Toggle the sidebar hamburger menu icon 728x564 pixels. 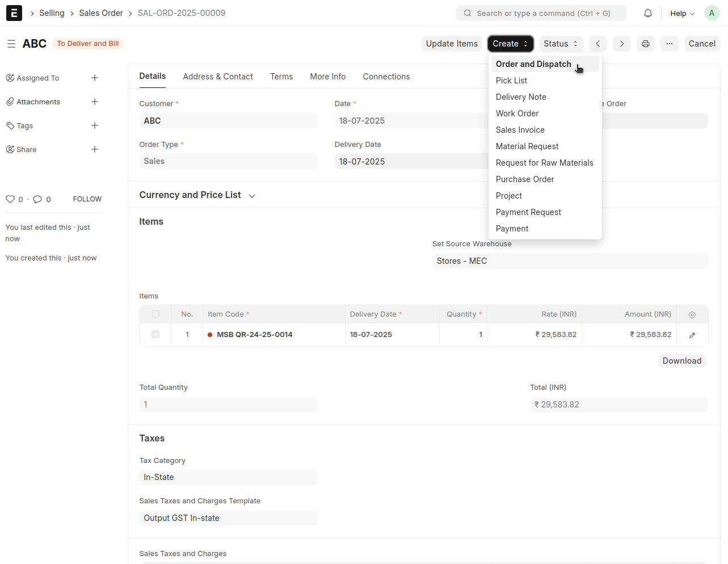coord(11,44)
